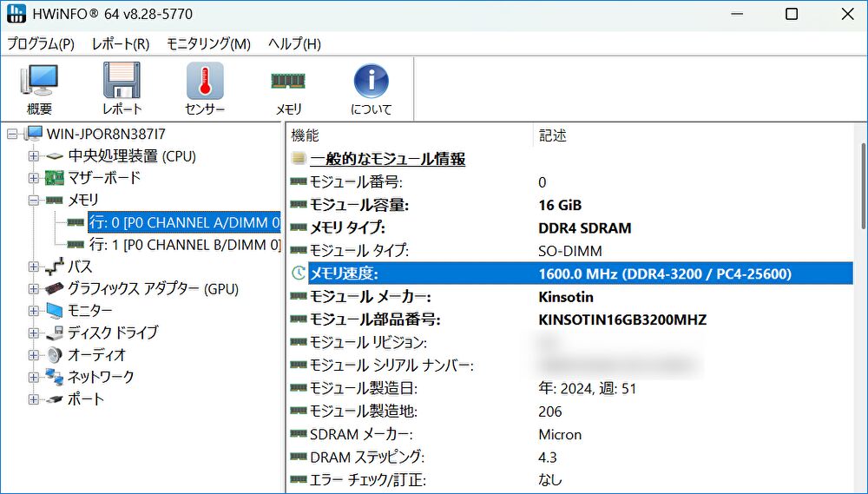Click the Micron SDRAM maker value

(560, 434)
